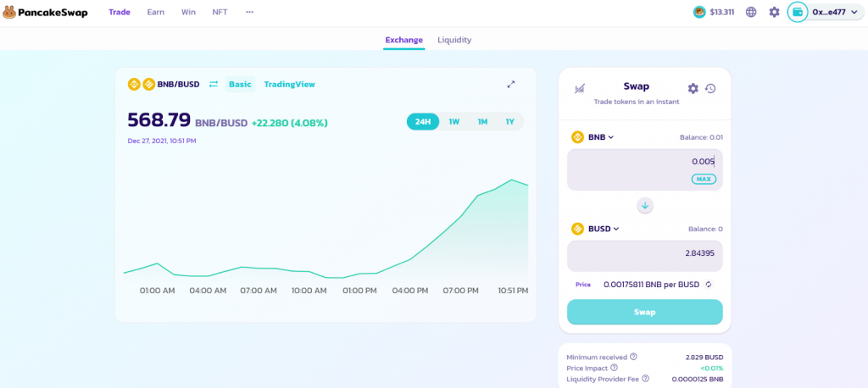Click the Balance: 0.01 text

click(701, 137)
